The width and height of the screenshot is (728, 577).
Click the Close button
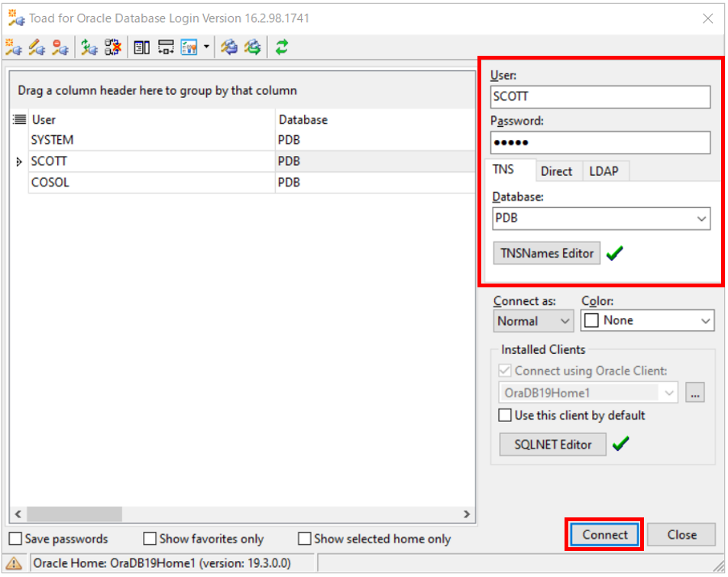[681, 535]
